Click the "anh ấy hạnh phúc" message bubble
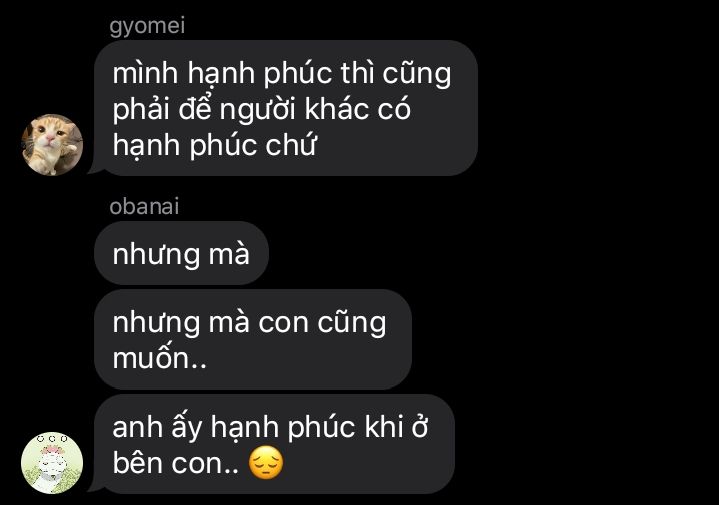The image size is (719, 505). [274, 444]
